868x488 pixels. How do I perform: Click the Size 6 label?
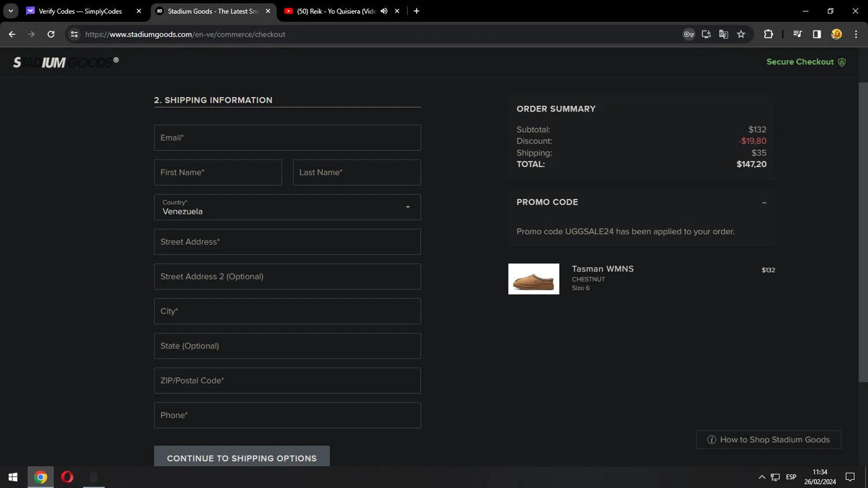tap(580, 288)
